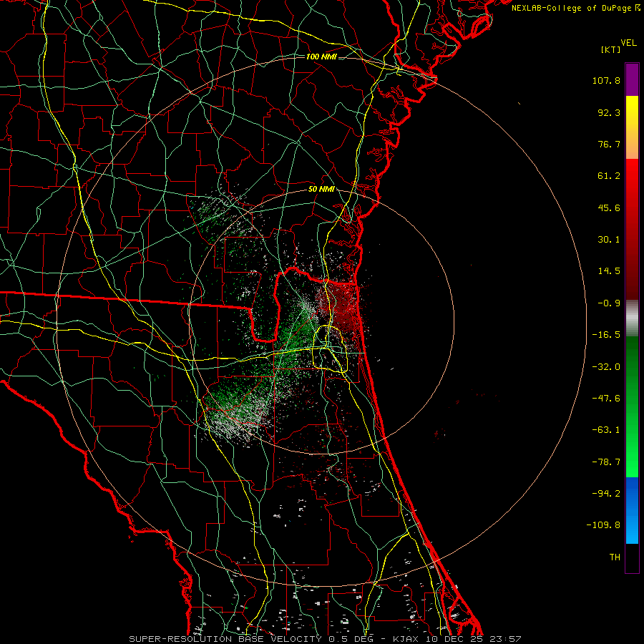Select the -109.8 velocity scale label
Image resolution: width=644 pixels, height=644 pixels.
click(603, 525)
